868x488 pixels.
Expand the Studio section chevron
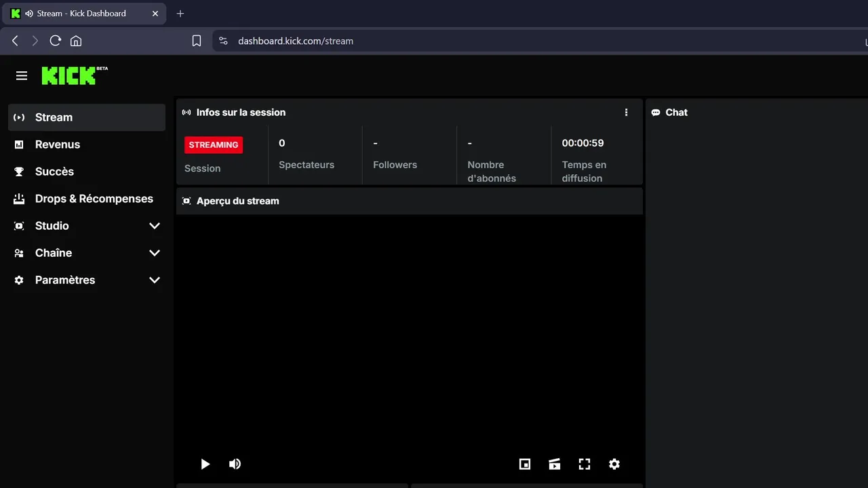point(155,226)
